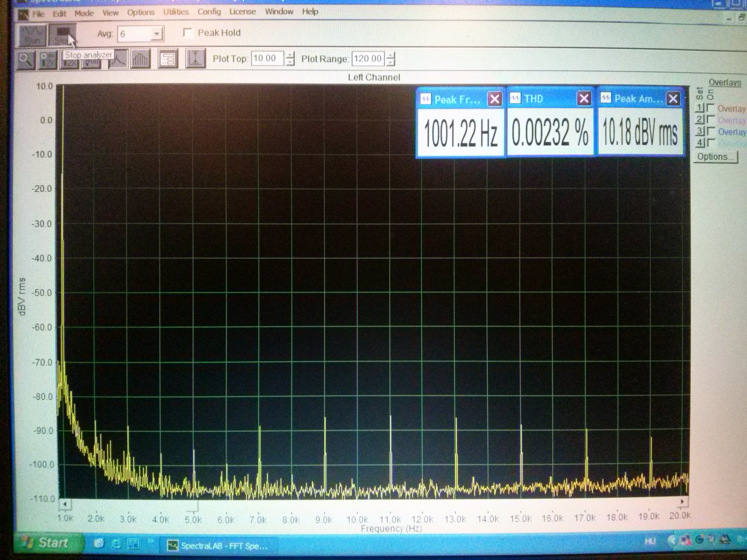Decrease Plot Range using down spinner
This screenshot has width=747, height=560.
(x=391, y=63)
